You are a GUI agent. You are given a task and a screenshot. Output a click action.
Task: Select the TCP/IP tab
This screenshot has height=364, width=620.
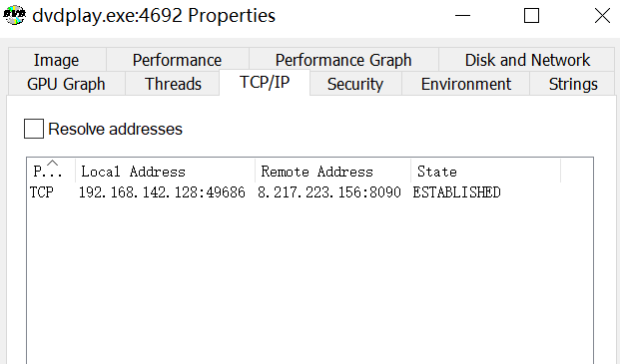(265, 83)
